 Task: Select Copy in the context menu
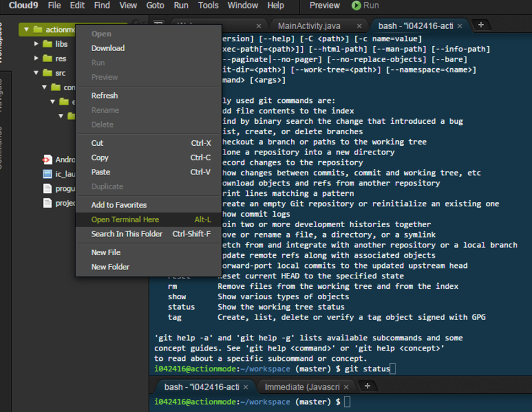149,157
